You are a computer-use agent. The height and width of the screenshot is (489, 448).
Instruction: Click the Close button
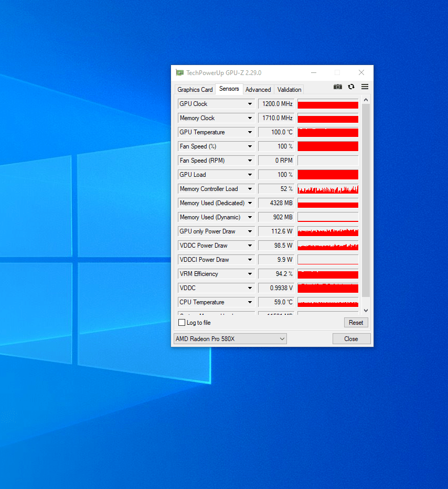[x=351, y=338]
